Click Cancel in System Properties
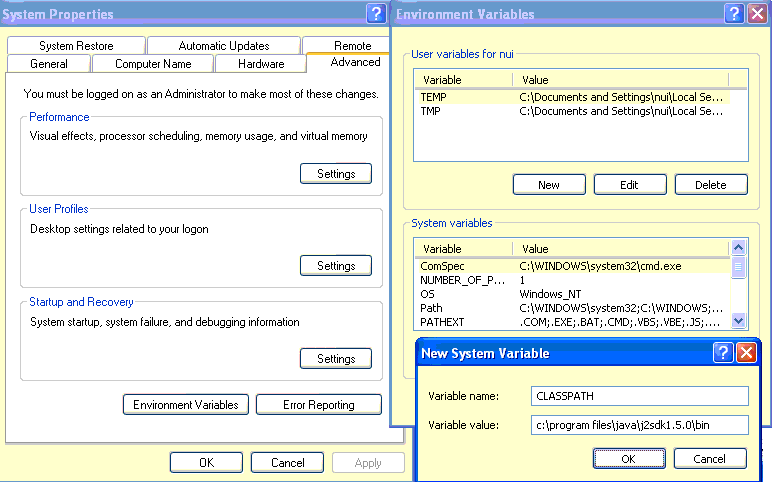 coord(288,463)
